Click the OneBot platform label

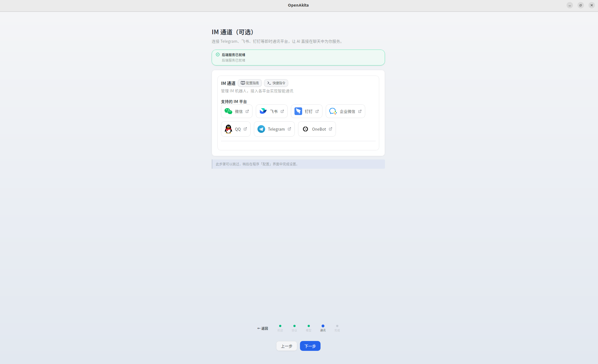(x=319, y=129)
